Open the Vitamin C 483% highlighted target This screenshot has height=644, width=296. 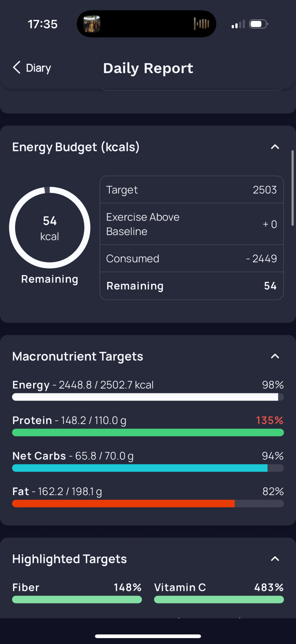point(219,592)
